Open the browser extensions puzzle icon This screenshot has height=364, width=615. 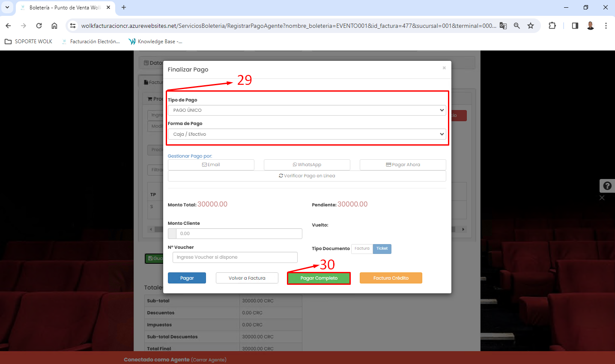coord(552,26)
